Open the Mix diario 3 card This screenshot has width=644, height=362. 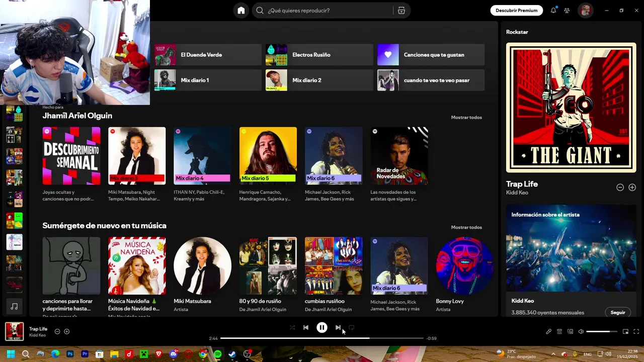137,164
